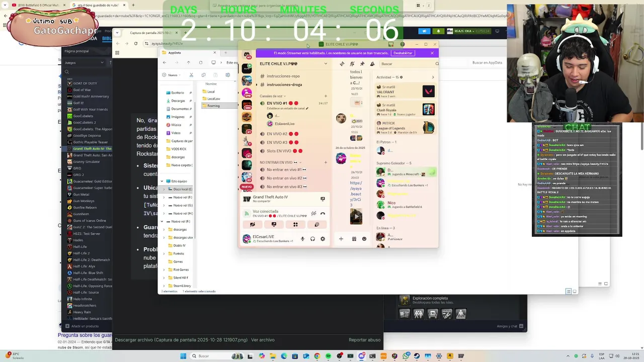Open the Discord emoji picker

pos(364,239)
